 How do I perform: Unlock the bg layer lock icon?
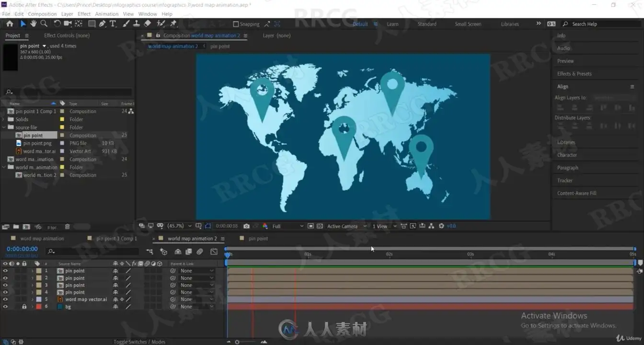click(24, 307)
